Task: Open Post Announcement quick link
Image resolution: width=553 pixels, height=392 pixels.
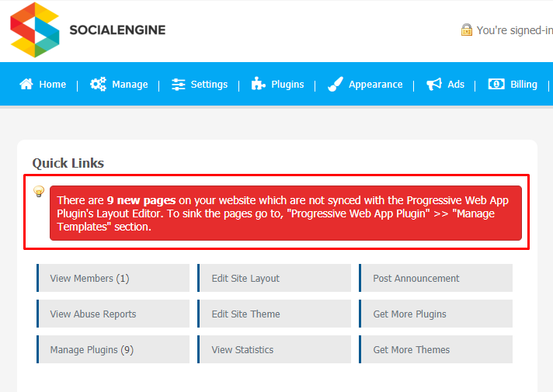Action: click(436, 278)
